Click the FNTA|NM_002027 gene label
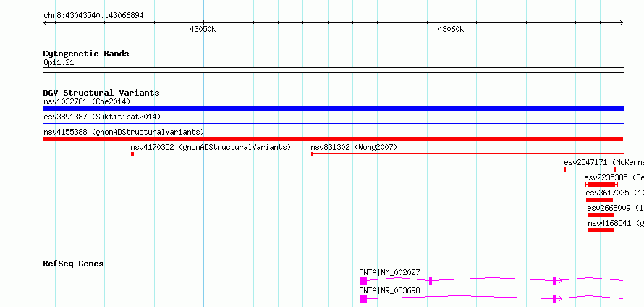This screenshot has height=307, width=644. (389, 272)
